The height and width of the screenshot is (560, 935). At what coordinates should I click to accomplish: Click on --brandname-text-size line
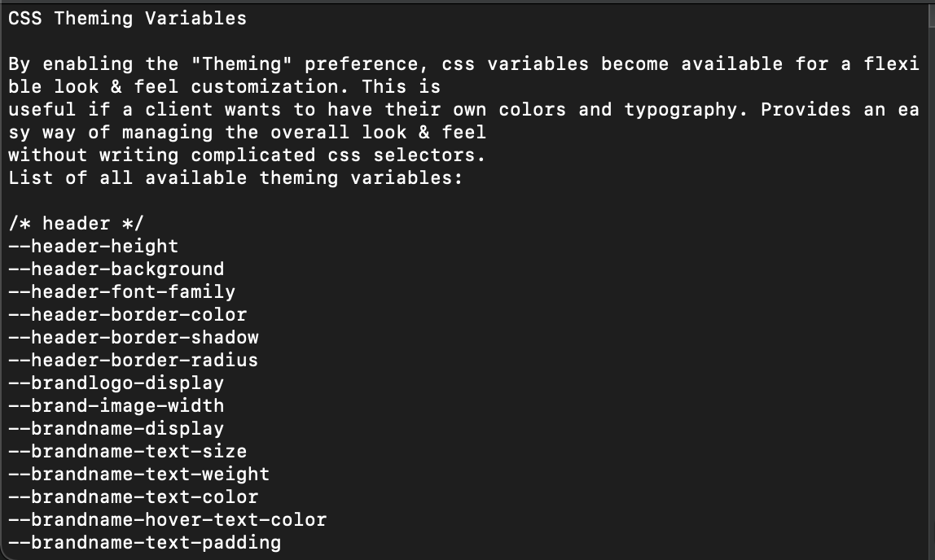(x=127, y=451)
